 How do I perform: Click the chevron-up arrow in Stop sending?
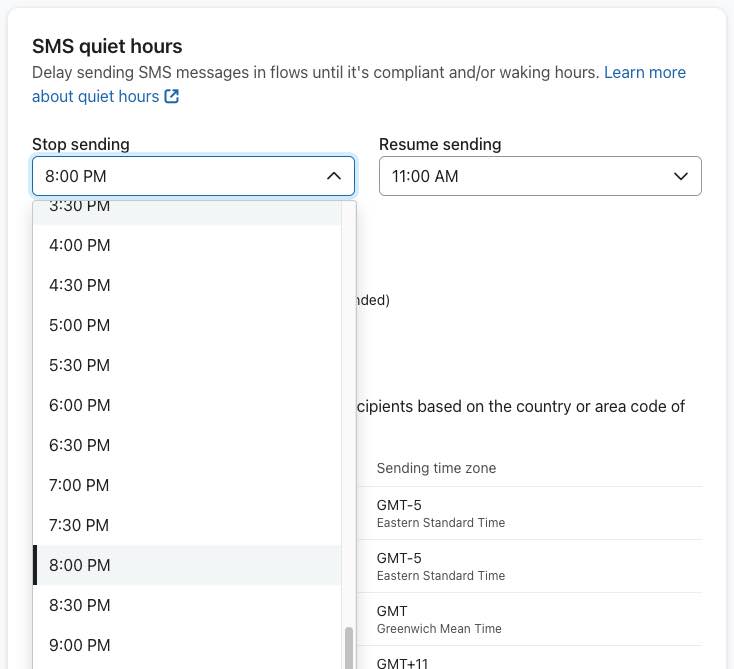pyautogui.click(x=334, y=176)
